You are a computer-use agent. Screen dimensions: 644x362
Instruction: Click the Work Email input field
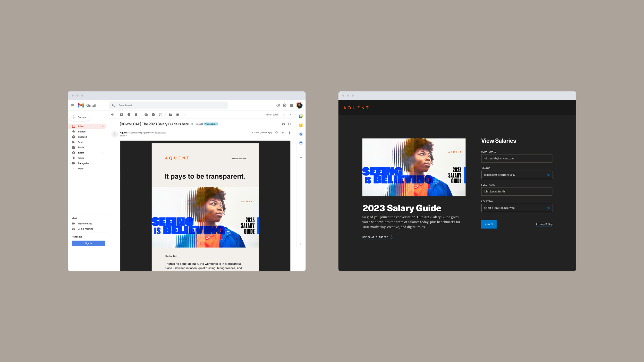[516, 158]
